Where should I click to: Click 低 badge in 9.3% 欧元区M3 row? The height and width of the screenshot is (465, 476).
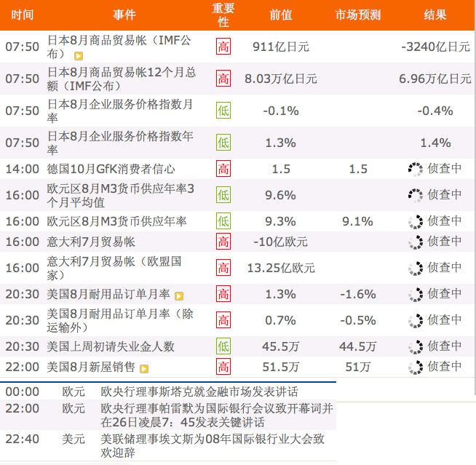pos(223,221)
